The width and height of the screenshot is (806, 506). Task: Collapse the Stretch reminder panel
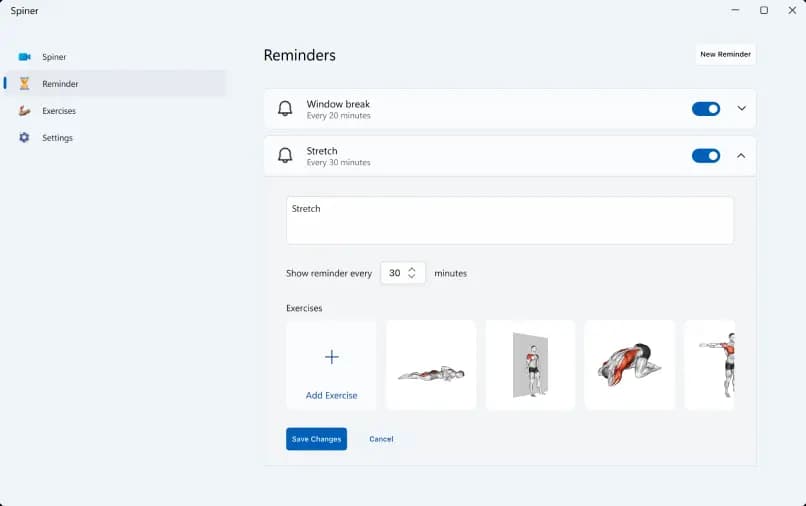point(741,156)
